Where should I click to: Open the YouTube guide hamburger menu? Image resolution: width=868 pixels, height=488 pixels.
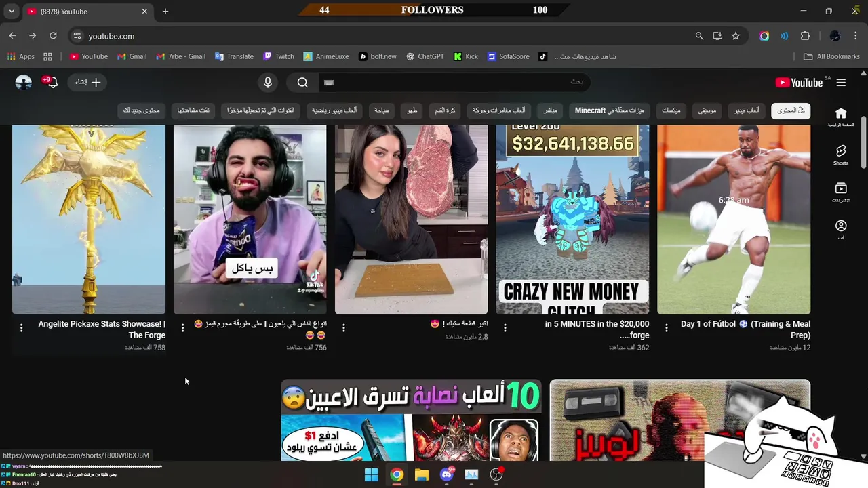[x=841, y=83]
